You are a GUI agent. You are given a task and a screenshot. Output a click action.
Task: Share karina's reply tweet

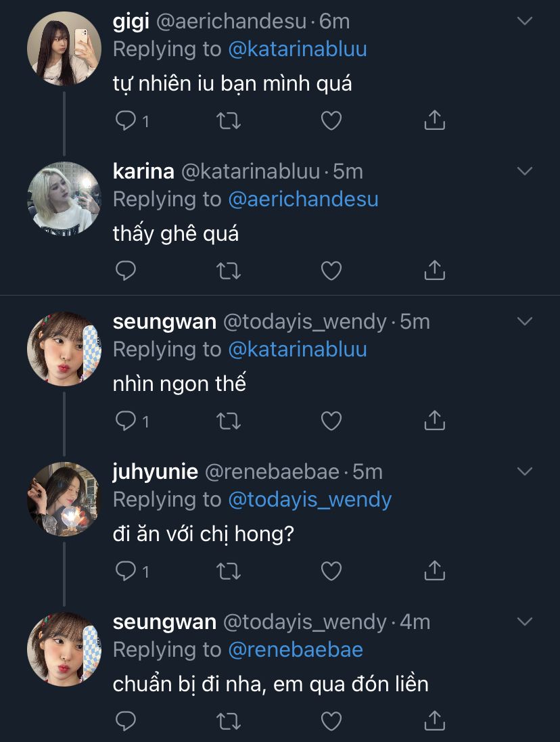point(434,271)
